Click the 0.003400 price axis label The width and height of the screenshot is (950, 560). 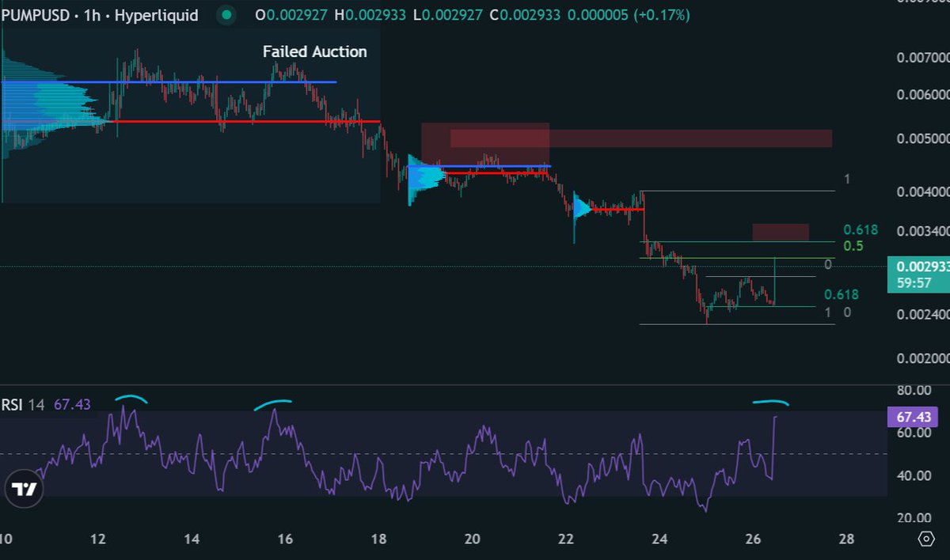coord(922,233)
